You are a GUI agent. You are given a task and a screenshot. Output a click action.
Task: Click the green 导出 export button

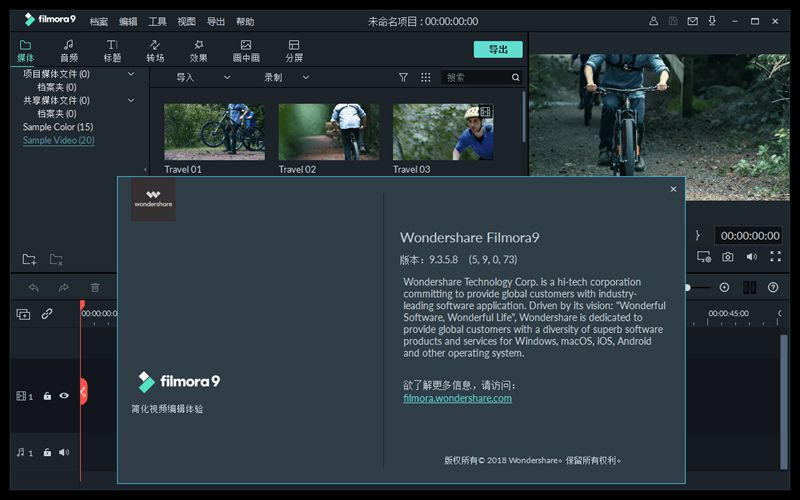click(x=497, y=49)
